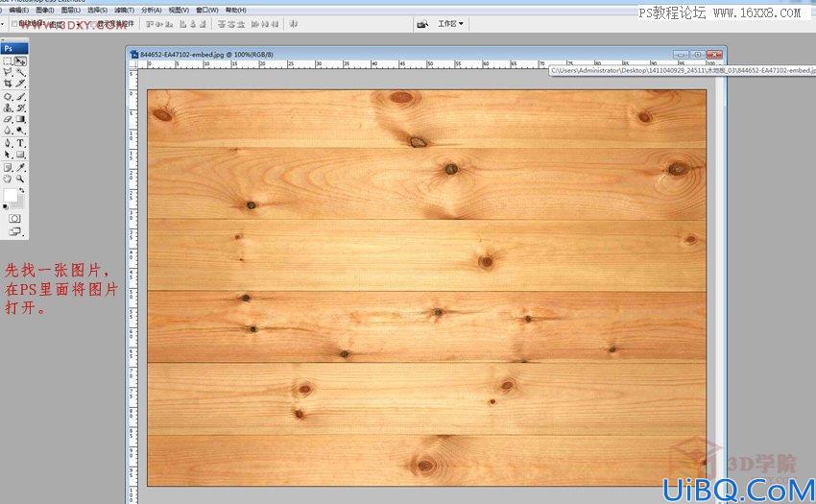Open the 视图(V) menu

click(x=179, y=10)
